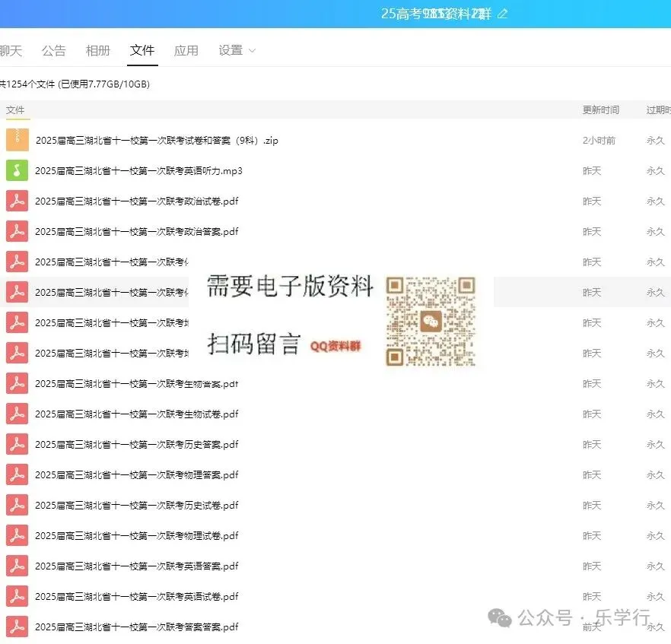671x644 pixels.
Task: Open file 联考生物答案.pdf
Action: [x=136, y=383]
